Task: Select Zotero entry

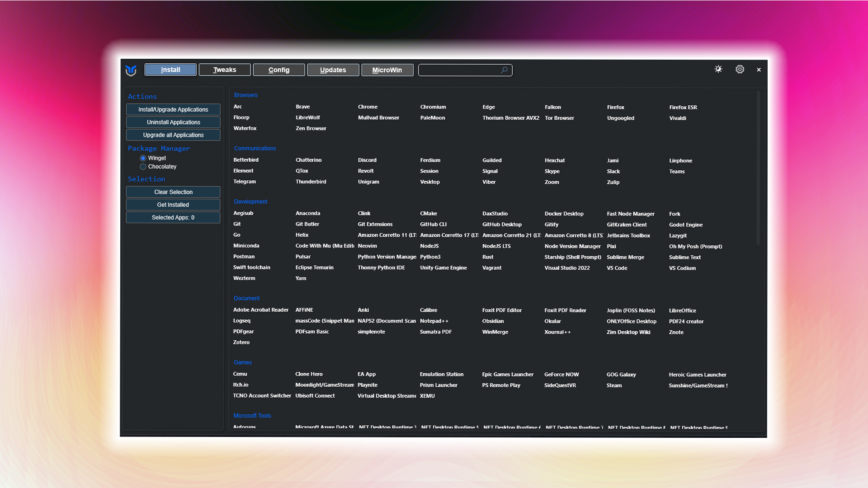Action: pos(241,343)
